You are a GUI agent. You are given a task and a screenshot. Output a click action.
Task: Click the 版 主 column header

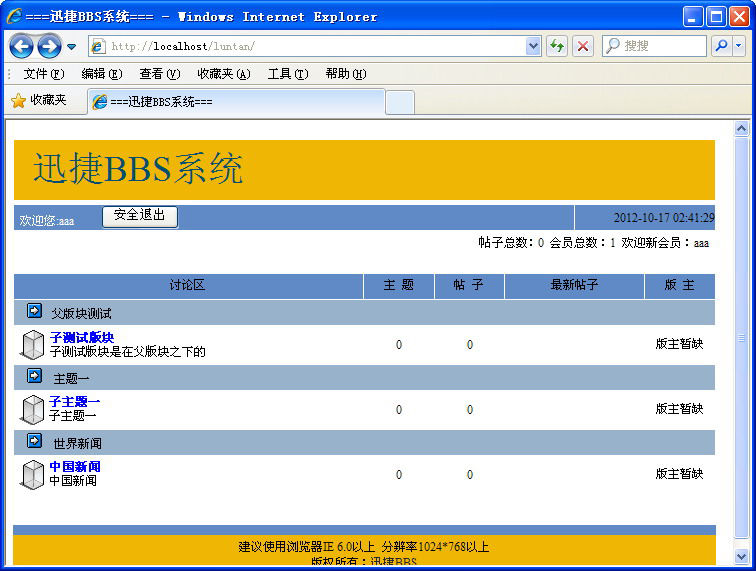click(679, 285)
